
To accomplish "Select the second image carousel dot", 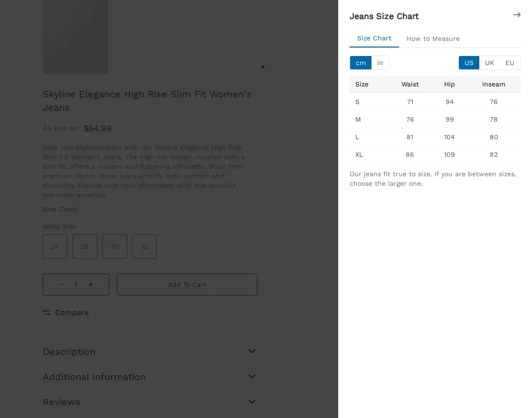I will pos(269,67).
